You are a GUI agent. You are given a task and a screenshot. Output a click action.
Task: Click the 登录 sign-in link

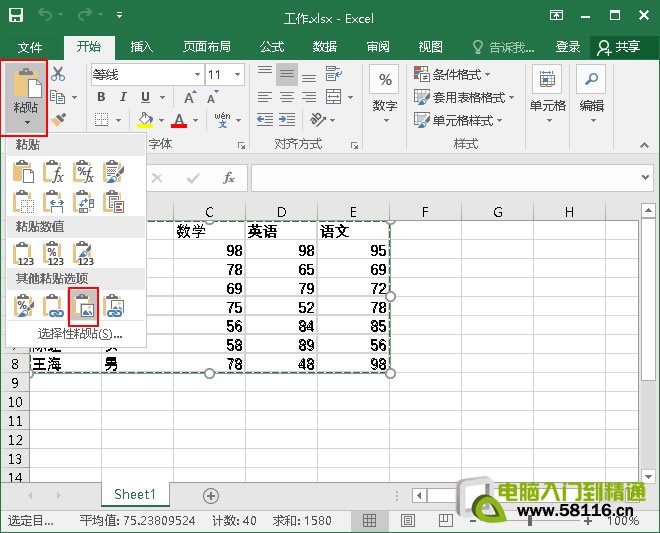tap(568, 47)
